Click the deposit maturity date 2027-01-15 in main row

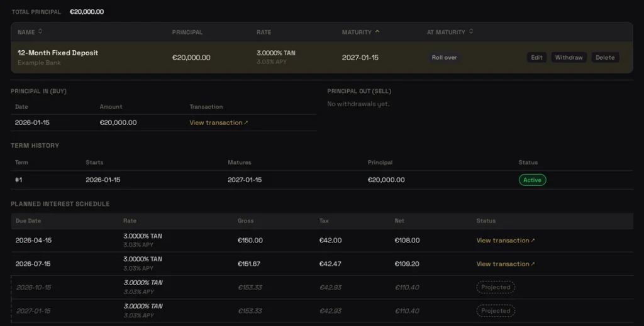(x=360, y=57)
